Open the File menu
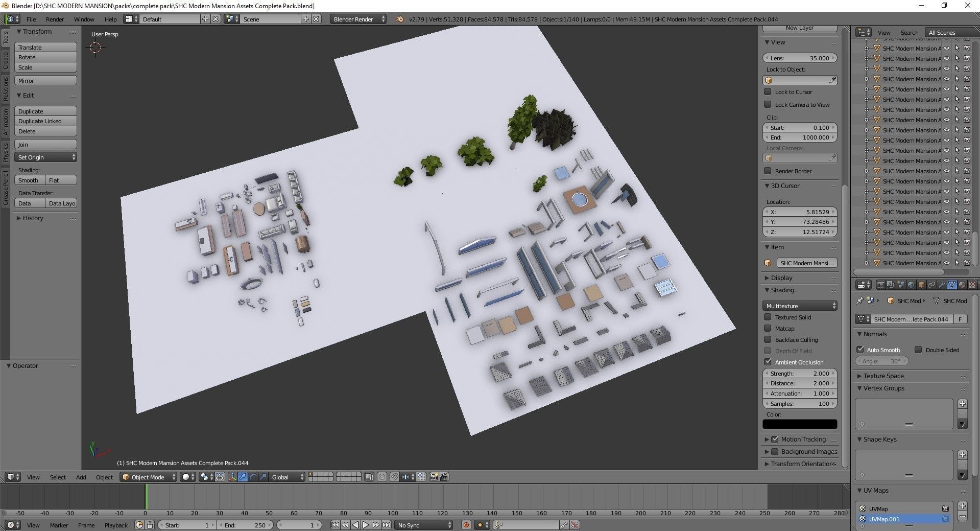Screen dimensions: 980x531 pos(31,19)
